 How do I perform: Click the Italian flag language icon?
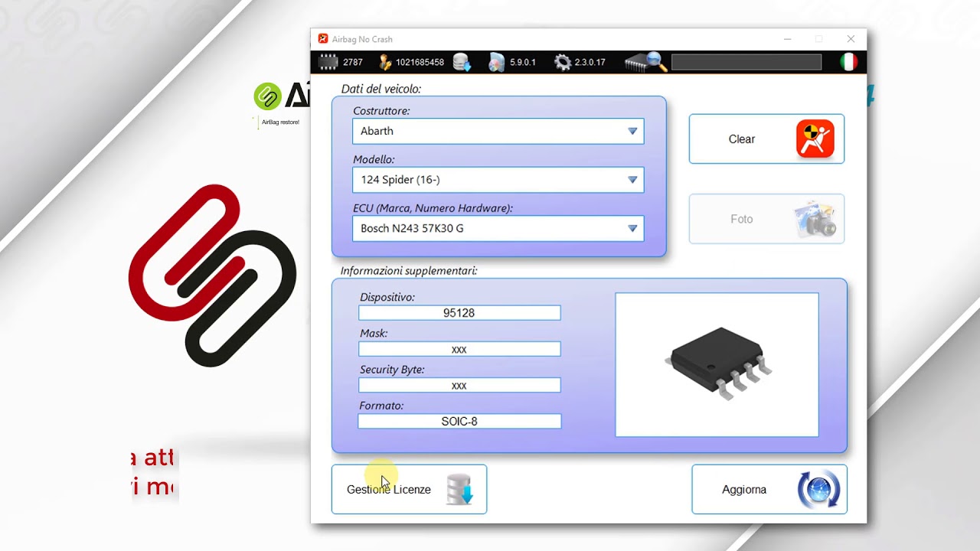pos(849,62)
